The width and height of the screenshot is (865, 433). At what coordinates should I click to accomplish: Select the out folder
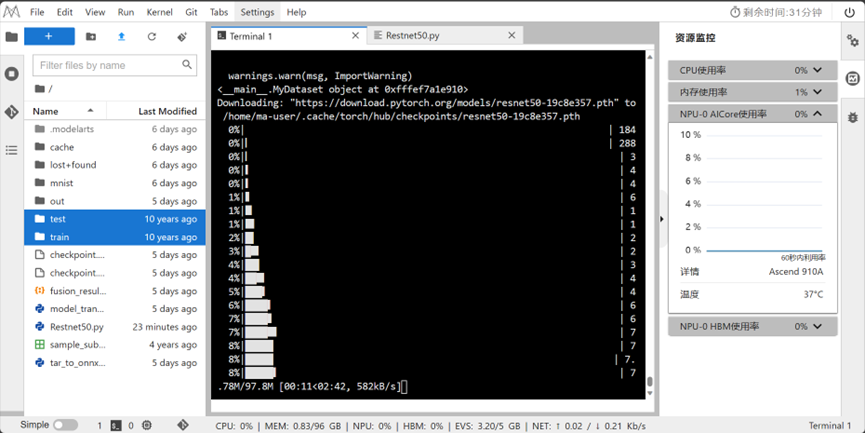tap(115, 201)
